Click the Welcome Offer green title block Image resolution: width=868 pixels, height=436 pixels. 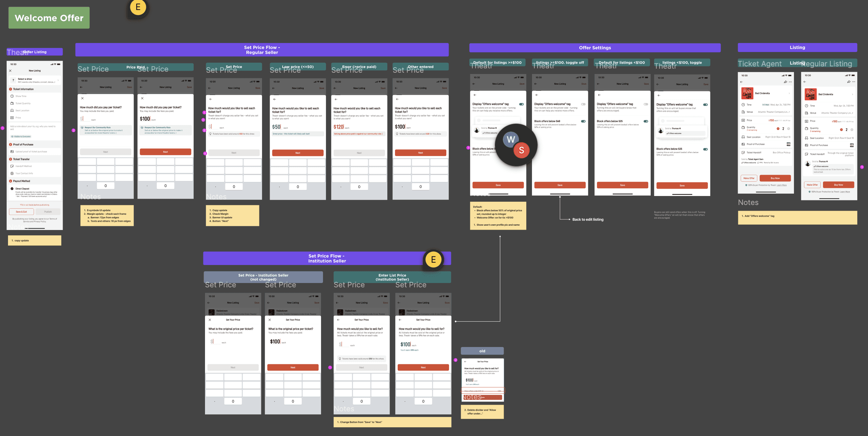[49, 18]
